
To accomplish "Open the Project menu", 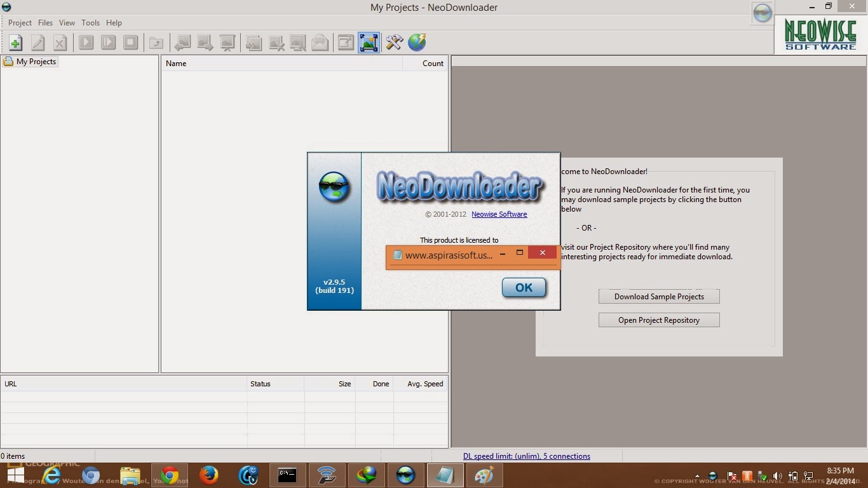I will point(20,22).
